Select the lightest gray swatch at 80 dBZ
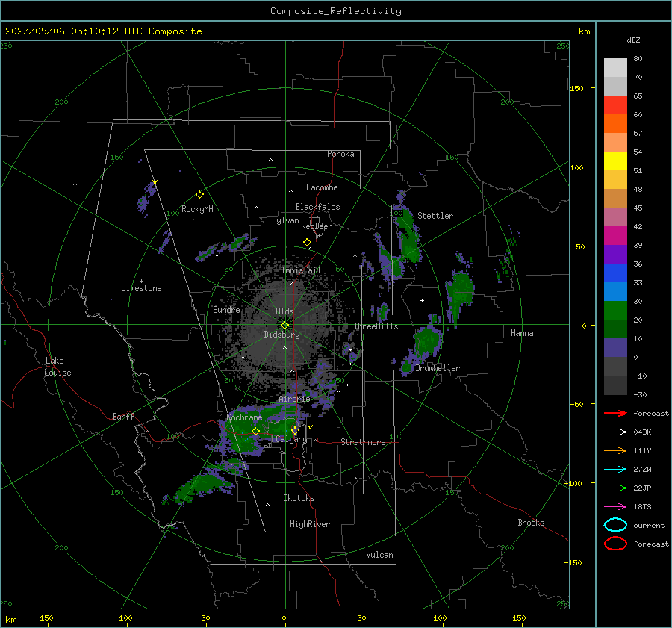 (615, 68)
